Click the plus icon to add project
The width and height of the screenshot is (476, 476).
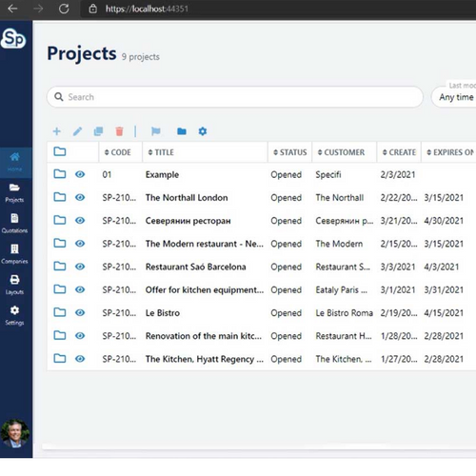pos(57,131)
